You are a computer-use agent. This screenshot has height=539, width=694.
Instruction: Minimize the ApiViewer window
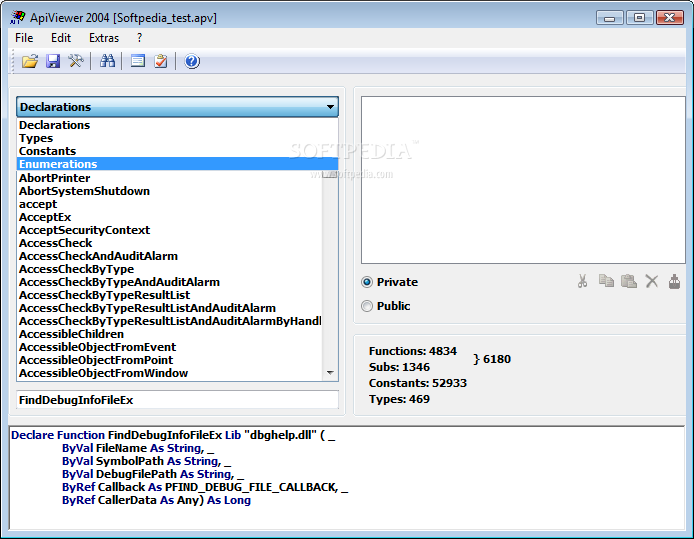click(609, 18)
